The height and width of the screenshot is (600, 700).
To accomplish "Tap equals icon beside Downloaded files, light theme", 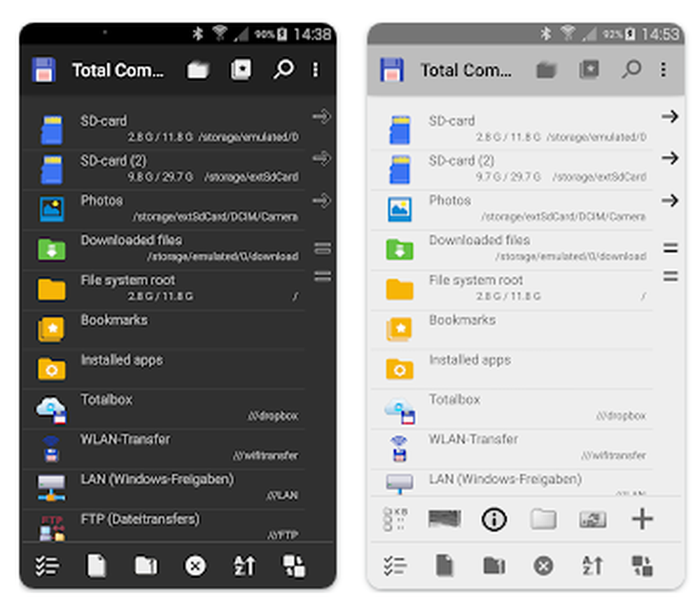I will coord(671,249).
